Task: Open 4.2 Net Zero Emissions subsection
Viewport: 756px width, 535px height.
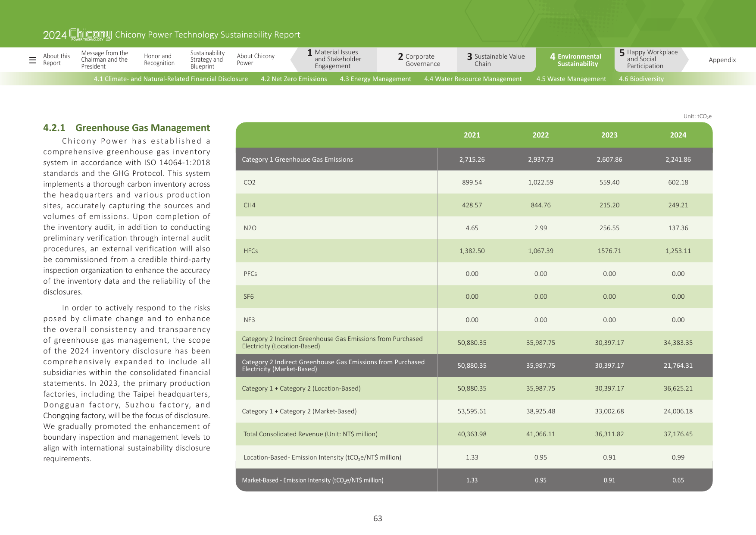Action: (x=294, y=79)
